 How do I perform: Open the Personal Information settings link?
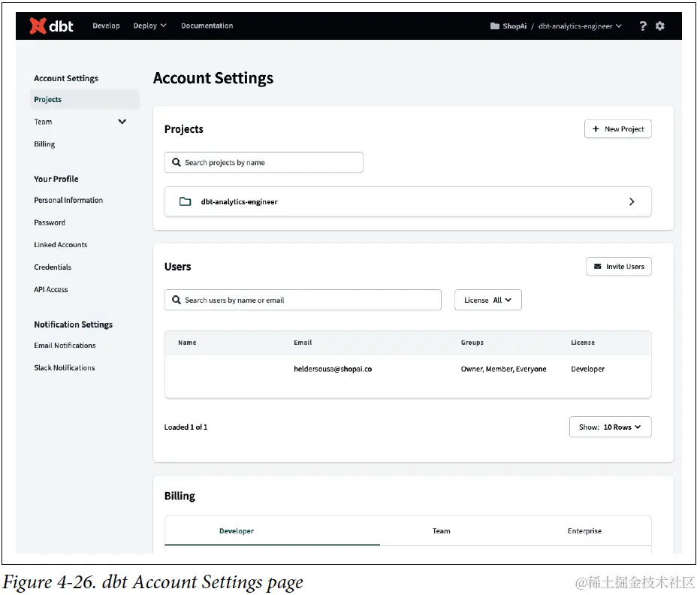[x=68, y=200]
